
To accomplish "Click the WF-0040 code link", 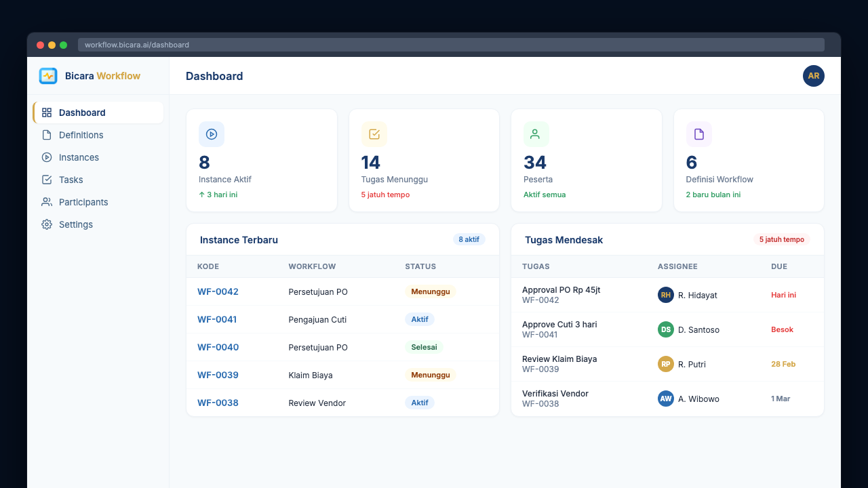I will 218,347.
